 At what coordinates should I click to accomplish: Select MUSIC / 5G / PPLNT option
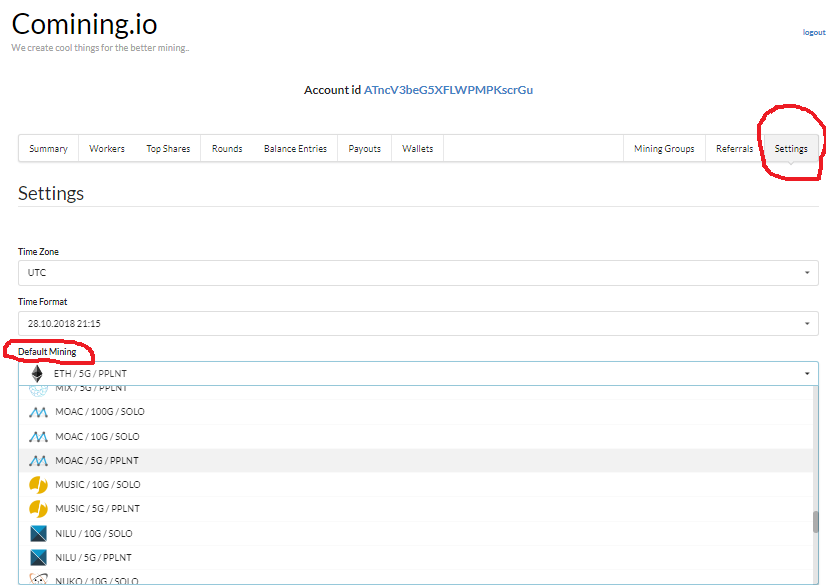point(416,509)
